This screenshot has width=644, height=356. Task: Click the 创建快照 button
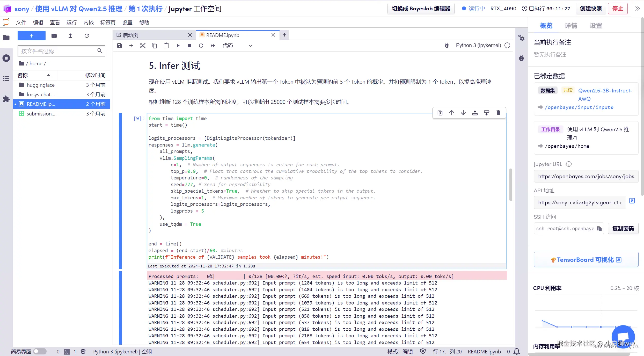(591, 9)
